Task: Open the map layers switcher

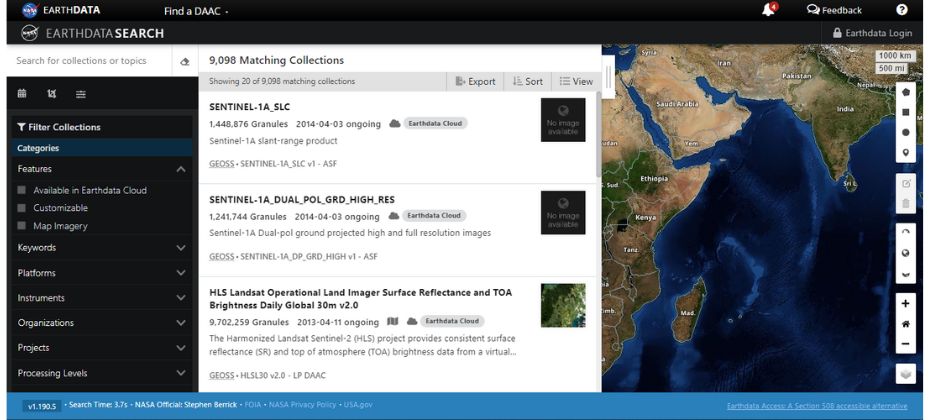Action: 905,374
